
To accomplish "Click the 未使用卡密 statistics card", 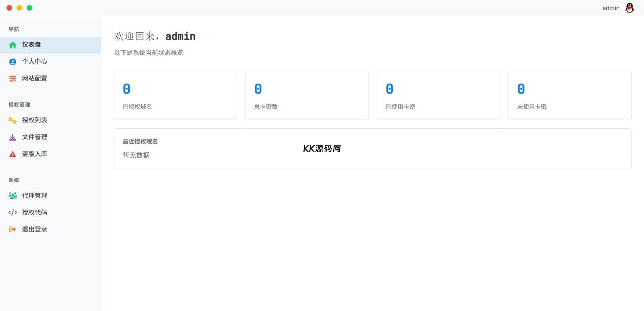I will tap(570, 95).
